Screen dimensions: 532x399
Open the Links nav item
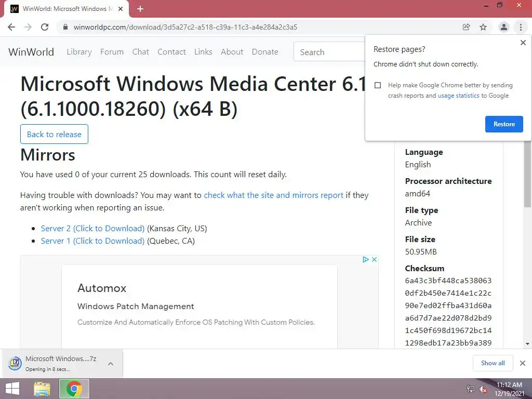tap(203, 52)
